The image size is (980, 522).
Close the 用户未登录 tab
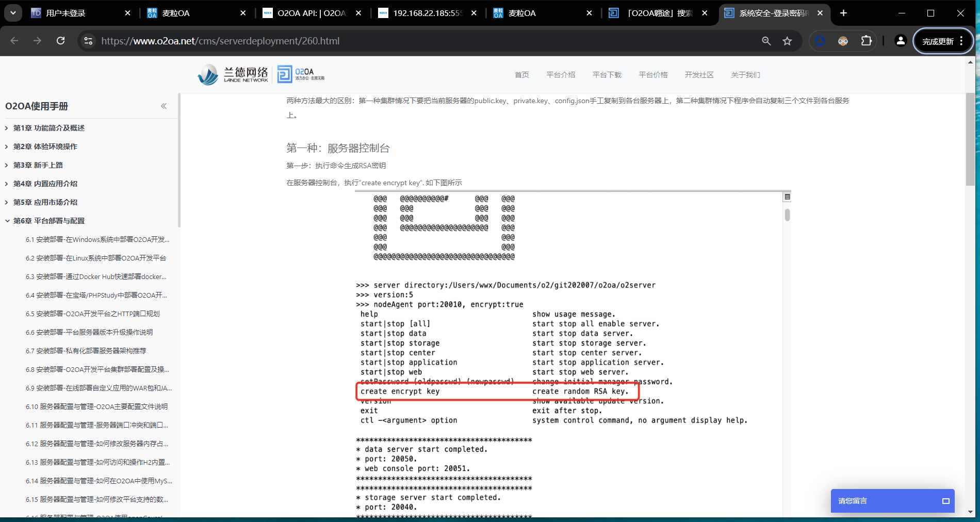click(x=127, y=13)
